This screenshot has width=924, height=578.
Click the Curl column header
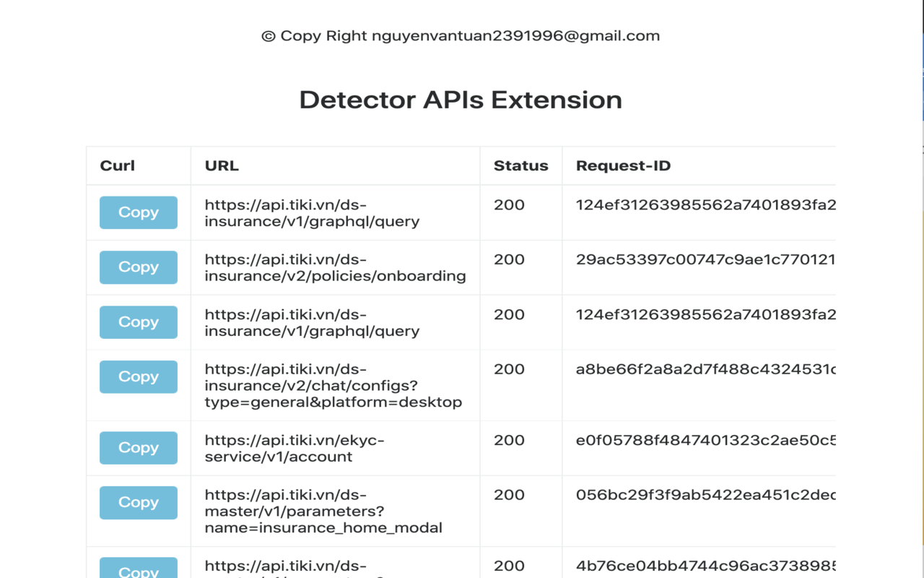tap(118, 165)
